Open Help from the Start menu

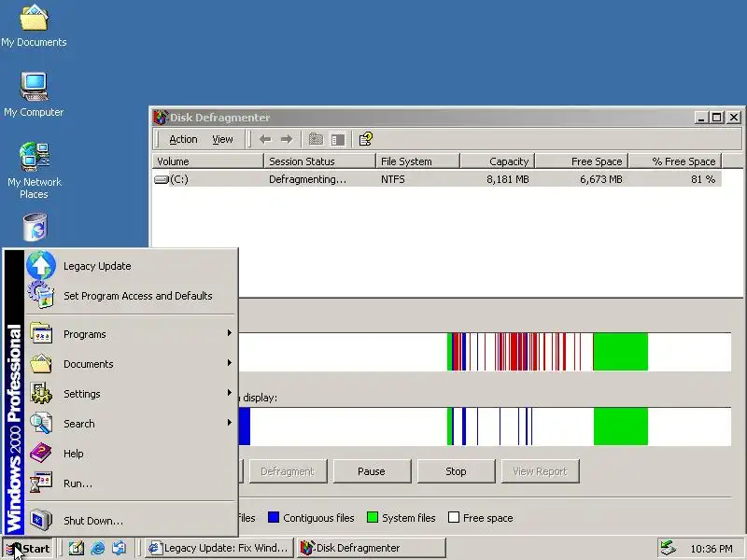[x=131, y=454]
